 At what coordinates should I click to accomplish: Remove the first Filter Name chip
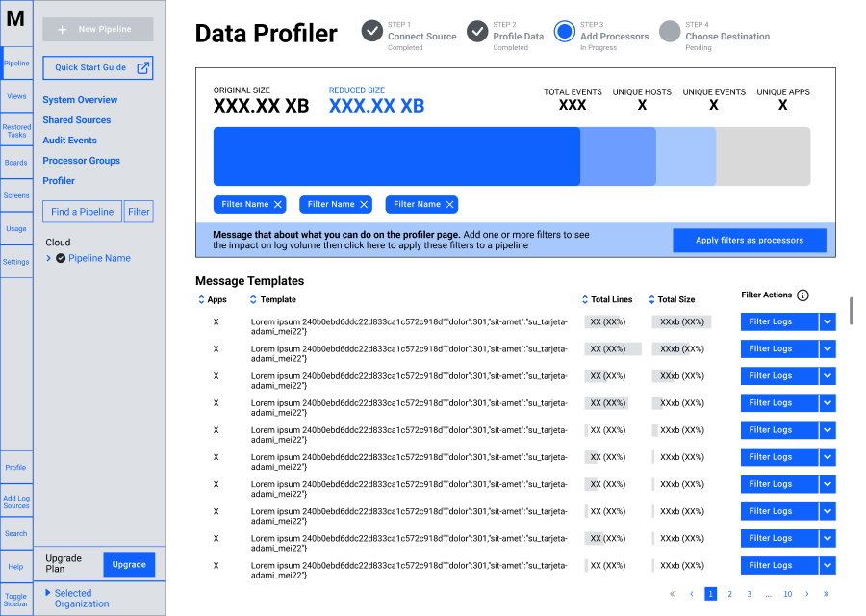click(277, 204)
